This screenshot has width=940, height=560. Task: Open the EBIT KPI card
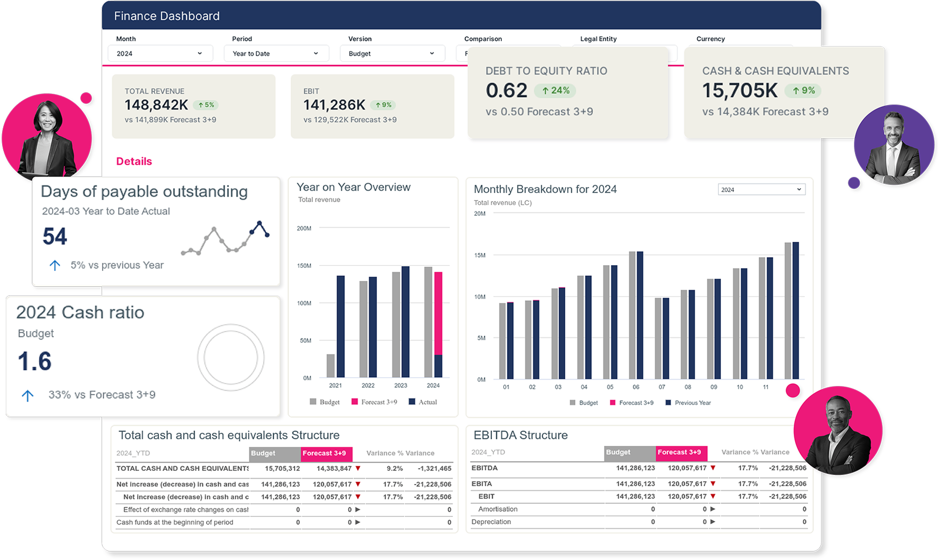[372, 106]
